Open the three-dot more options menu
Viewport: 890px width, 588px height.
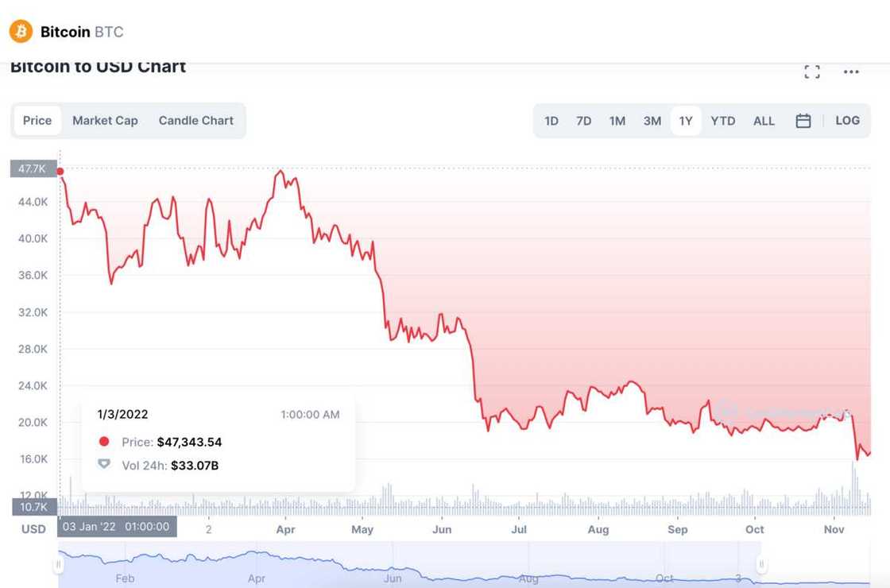click(x=851, y=72)
